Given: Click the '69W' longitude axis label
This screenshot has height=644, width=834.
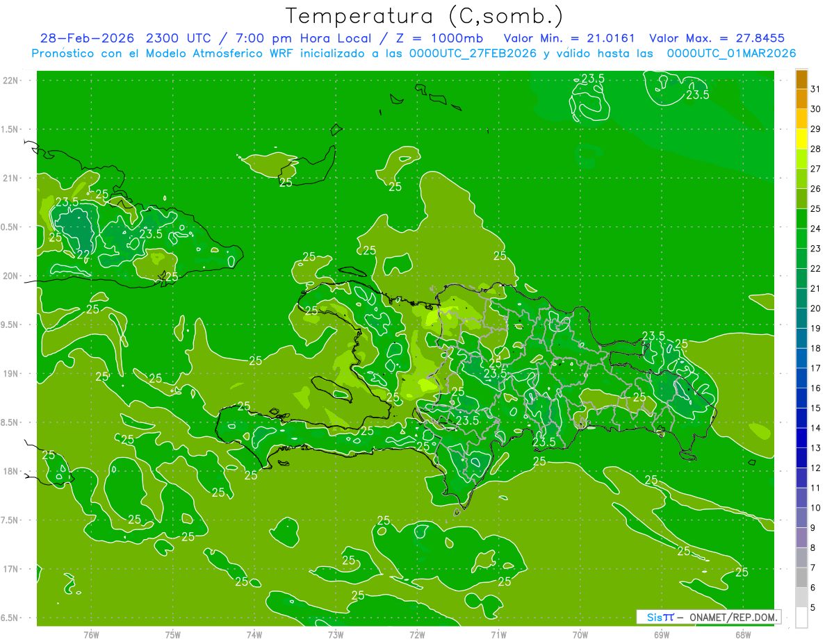Looking at the screenshot, I should pyautogui.click(x=661, y=635).
